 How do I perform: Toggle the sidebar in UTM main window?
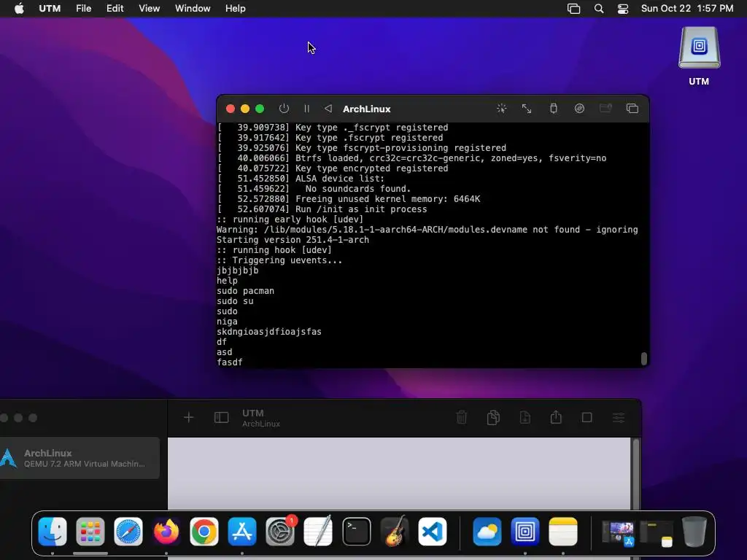(221, 418)
